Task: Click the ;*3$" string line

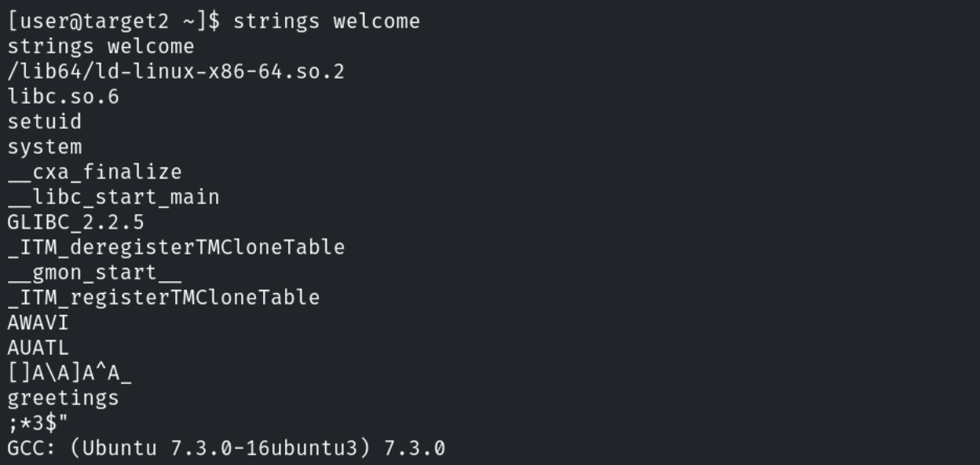Action: tap(38, 423)
